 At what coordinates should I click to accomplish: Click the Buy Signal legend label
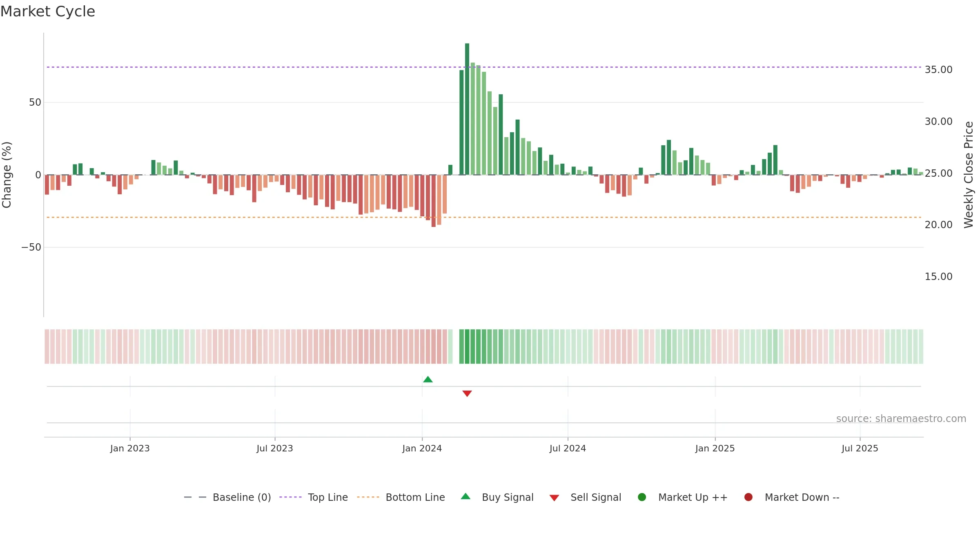[508, 498]
